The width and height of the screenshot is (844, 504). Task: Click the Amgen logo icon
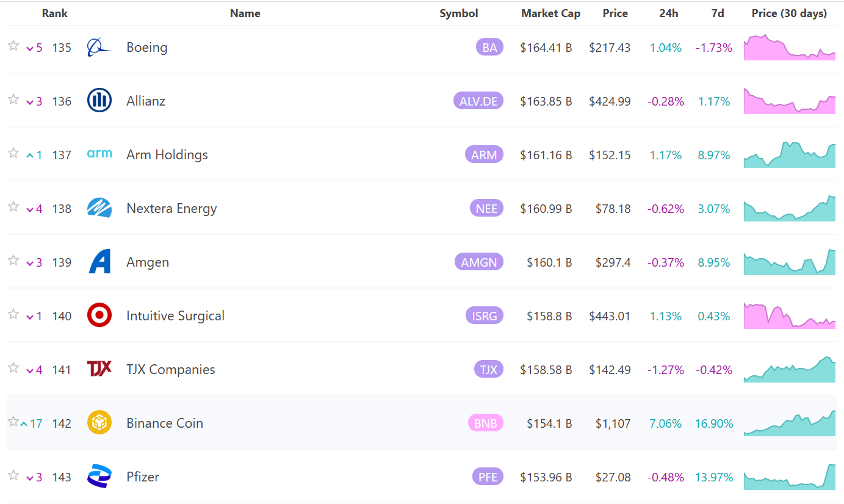[99, 262]
